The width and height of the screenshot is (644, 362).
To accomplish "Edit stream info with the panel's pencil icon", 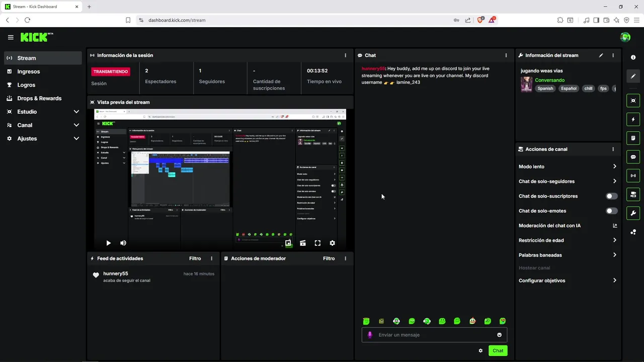I will (x=601, y=55).
